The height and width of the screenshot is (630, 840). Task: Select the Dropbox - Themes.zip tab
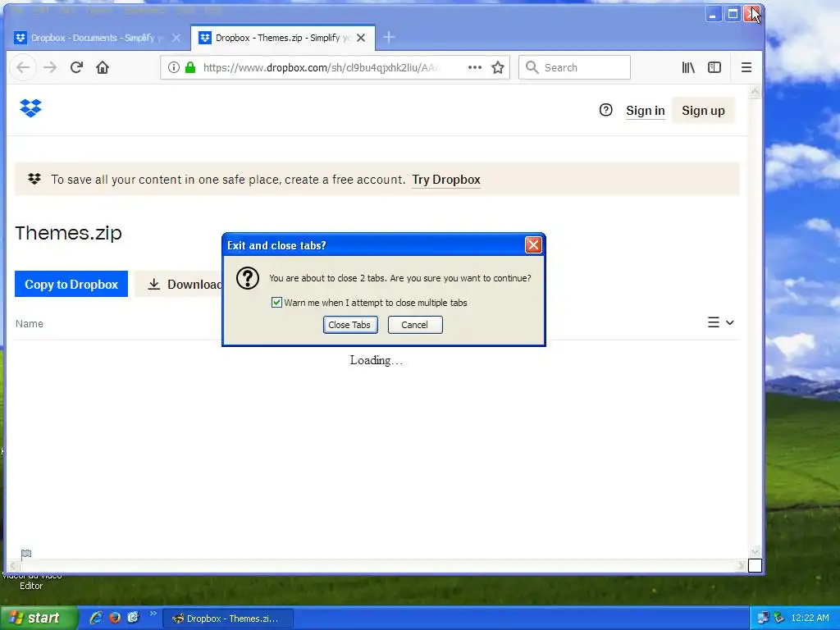282,38
